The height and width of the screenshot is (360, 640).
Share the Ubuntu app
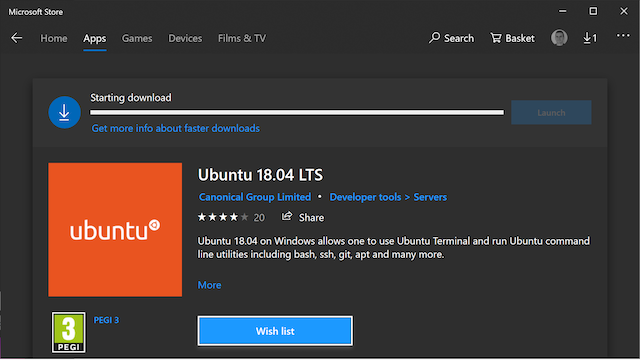302,217
